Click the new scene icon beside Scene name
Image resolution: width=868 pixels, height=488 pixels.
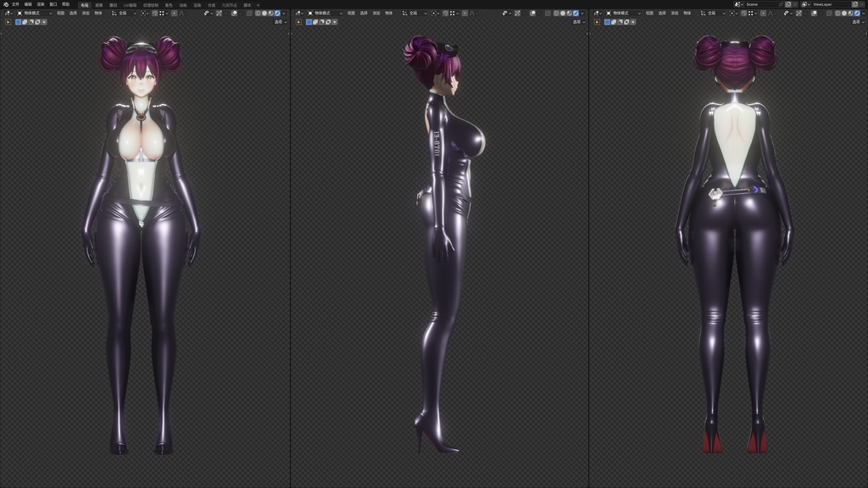click(790, 6)
